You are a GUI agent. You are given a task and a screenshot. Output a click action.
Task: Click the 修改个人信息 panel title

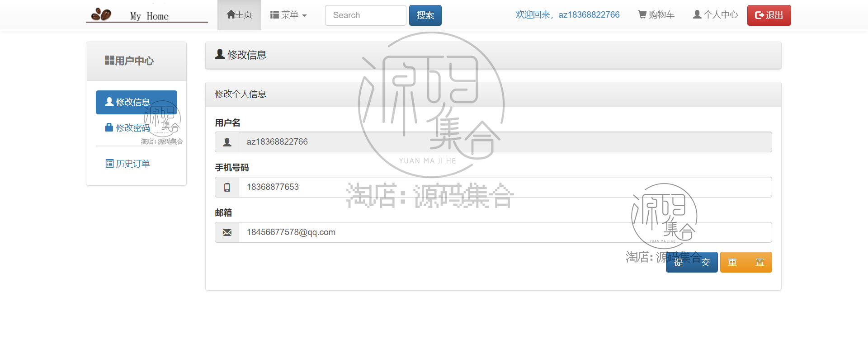coord(241,94)
